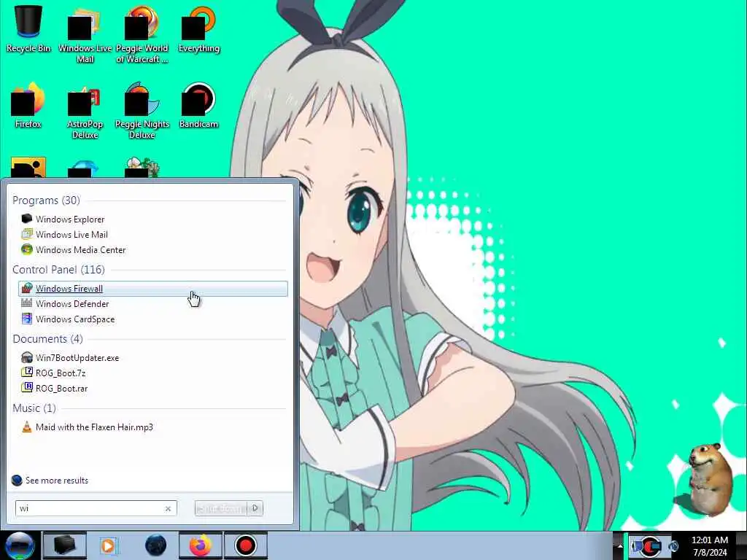The image size is (747, 560).
Task: Click the Windows CardSpace icon in results
Action: (x=27, y=319)
